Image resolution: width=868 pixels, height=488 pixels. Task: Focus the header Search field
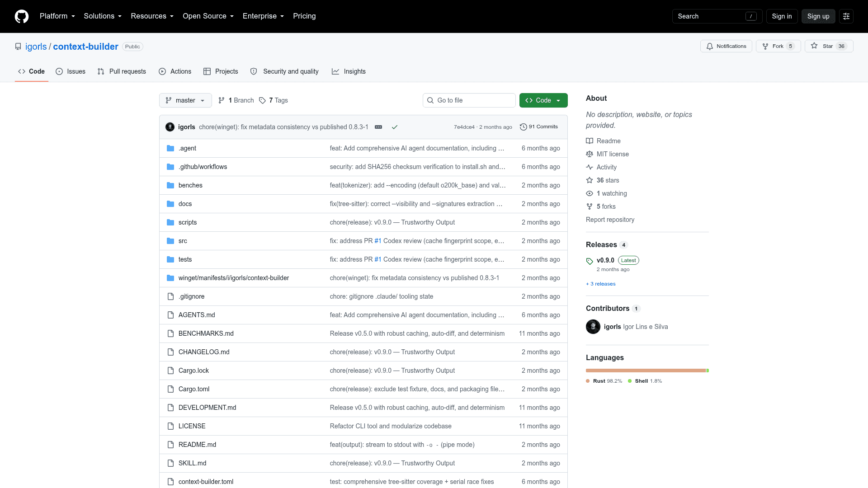pos(717,16)
